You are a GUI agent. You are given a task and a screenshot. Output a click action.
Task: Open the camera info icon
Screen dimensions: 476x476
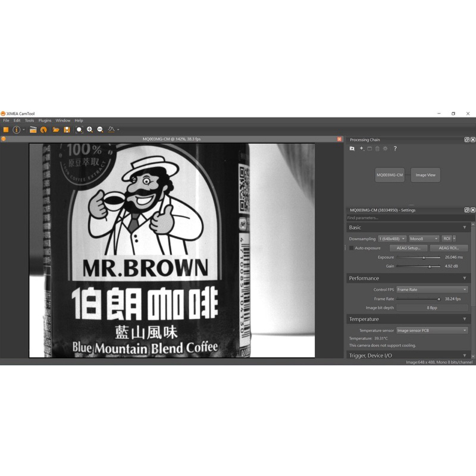17,130
